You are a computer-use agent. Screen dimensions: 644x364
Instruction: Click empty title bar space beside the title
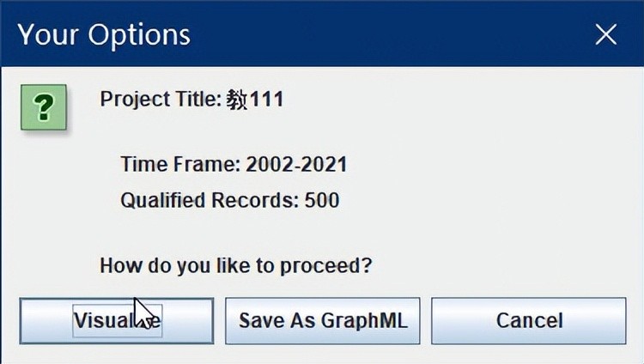pos(386,34)
